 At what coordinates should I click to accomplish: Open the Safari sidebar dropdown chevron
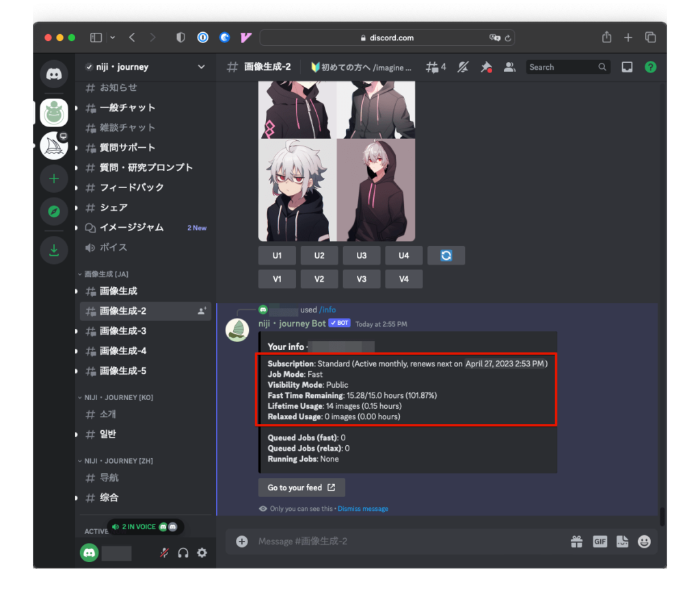coord(113,38)
